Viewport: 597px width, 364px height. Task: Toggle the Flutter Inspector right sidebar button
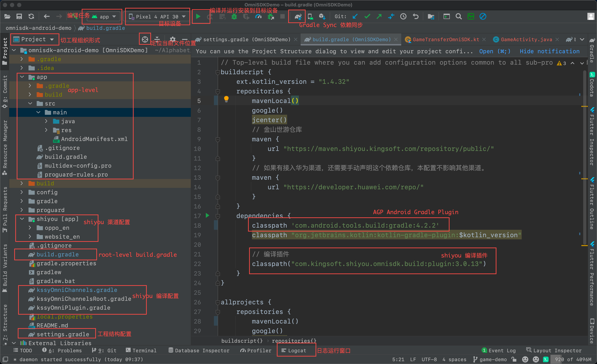click(592, 137)
